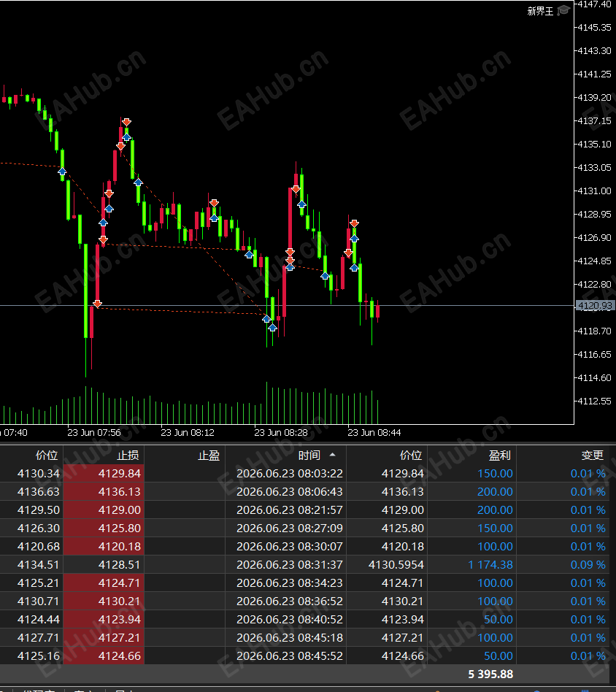The width and height of the screenshot is (616, 692).
Task: Click the total profit 5 395.88
Action: coord(490,674)
